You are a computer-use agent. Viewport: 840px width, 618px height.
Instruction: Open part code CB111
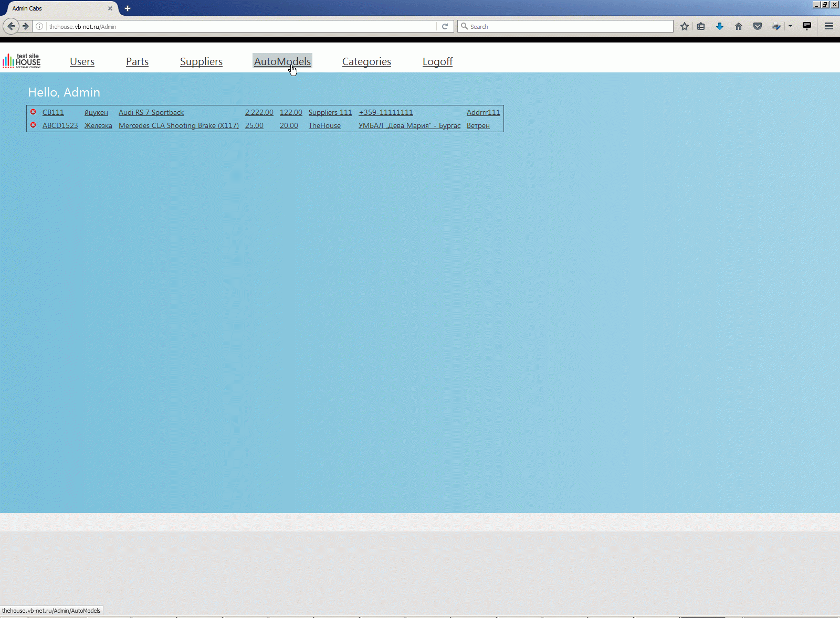[53, 112]
